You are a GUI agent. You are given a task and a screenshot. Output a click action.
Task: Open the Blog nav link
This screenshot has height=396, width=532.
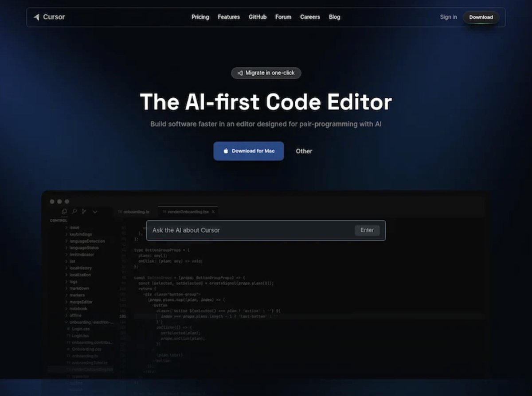tap(335, 17)
